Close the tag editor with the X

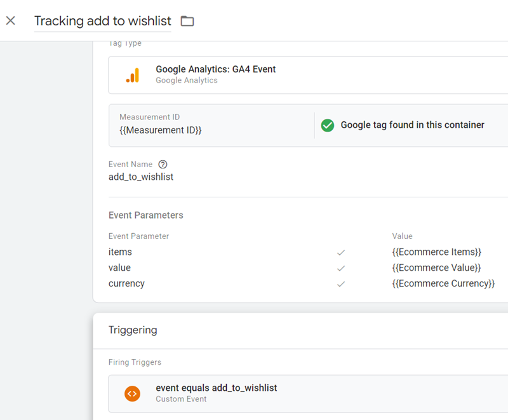10,20
